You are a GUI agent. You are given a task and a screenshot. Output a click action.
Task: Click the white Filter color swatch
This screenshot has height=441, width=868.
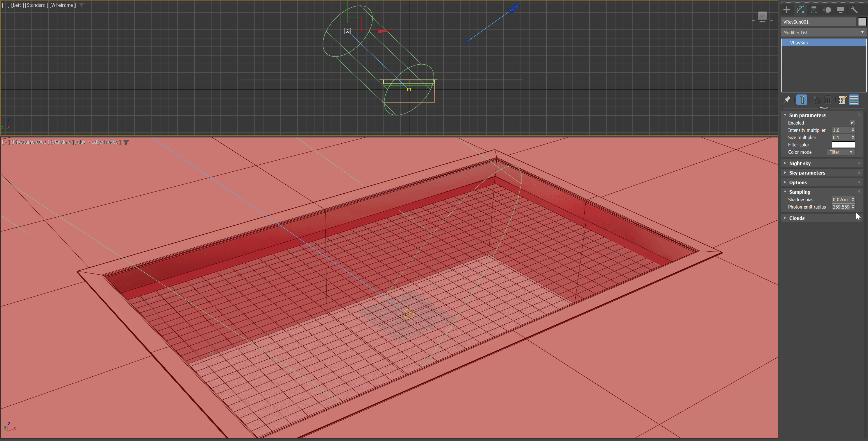(x=843, y=145)
